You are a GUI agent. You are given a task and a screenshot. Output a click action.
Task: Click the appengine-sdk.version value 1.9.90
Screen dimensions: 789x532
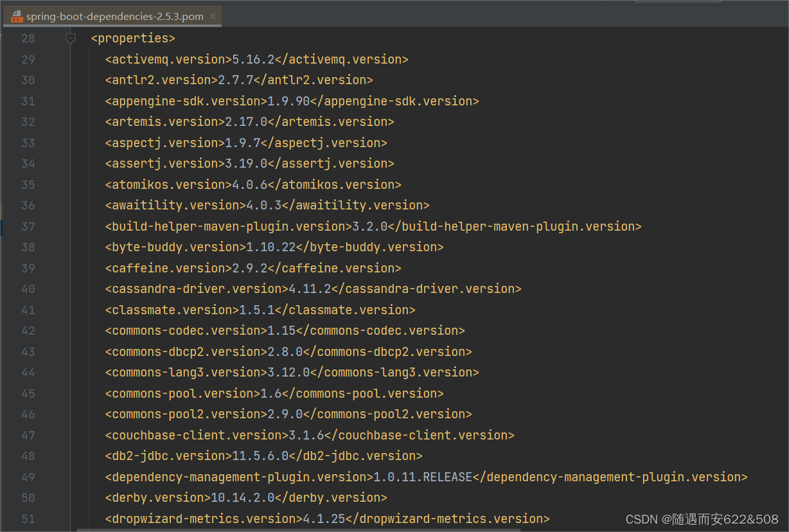288,101
